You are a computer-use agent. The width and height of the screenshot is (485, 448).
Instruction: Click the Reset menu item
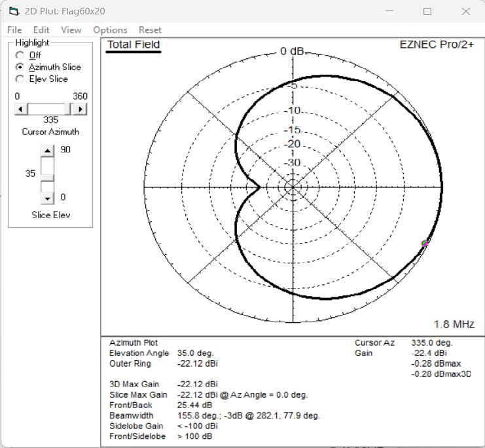[x=150, y=29]
